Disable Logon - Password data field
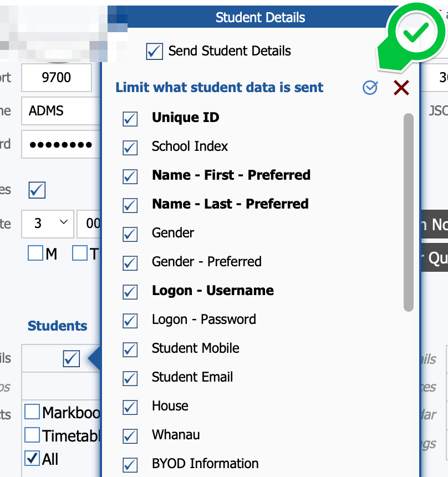 point(130,320)
